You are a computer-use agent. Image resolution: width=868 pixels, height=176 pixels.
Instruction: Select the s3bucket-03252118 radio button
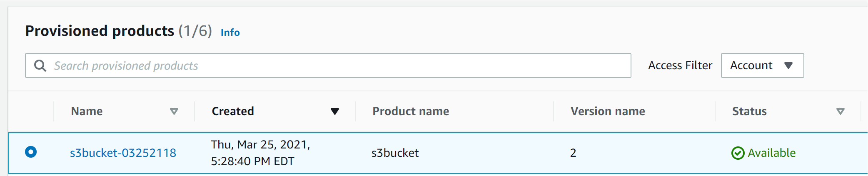(31, 152)
